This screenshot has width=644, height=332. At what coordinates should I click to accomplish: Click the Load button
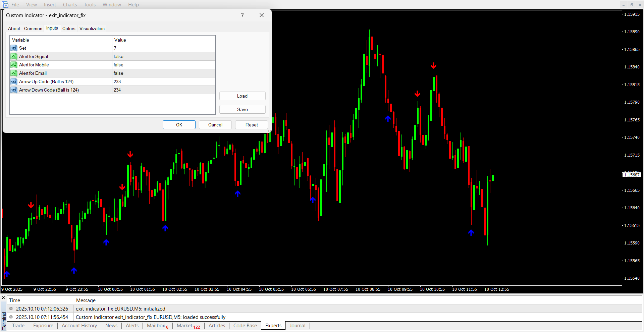tap(242, 96)
